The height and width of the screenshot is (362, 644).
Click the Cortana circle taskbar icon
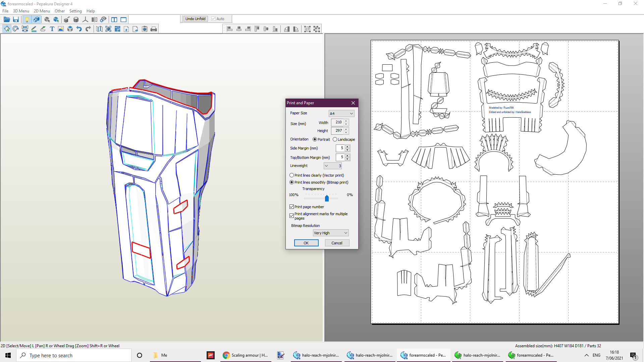coord(140,355)
